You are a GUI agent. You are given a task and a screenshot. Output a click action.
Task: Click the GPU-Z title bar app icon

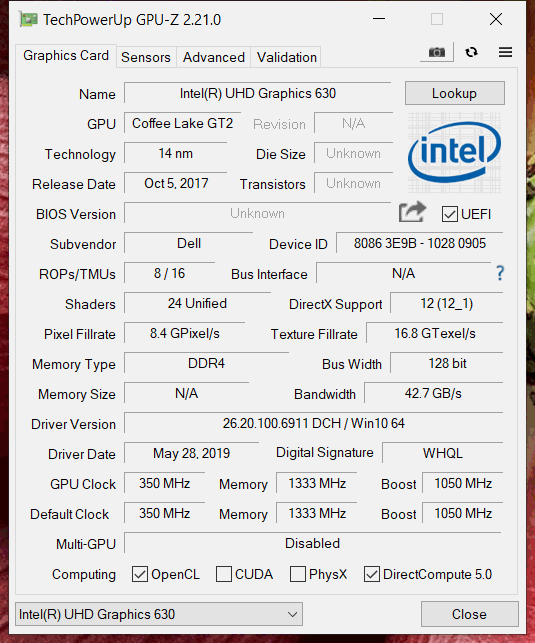click(x=29, y=20)
